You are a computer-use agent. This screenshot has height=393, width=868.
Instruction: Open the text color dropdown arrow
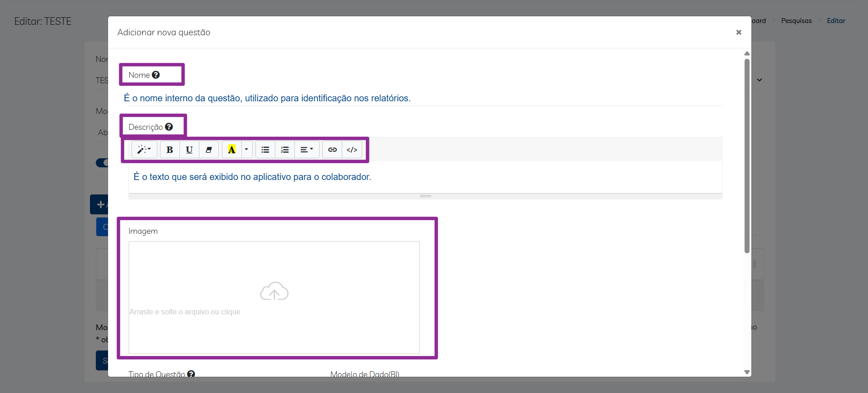(x=246, y=150)
